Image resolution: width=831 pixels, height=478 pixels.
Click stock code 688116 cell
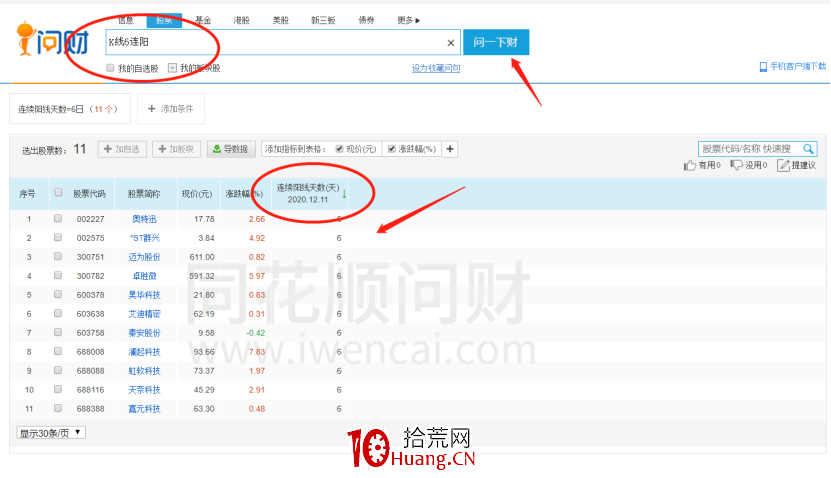(90, 390)
